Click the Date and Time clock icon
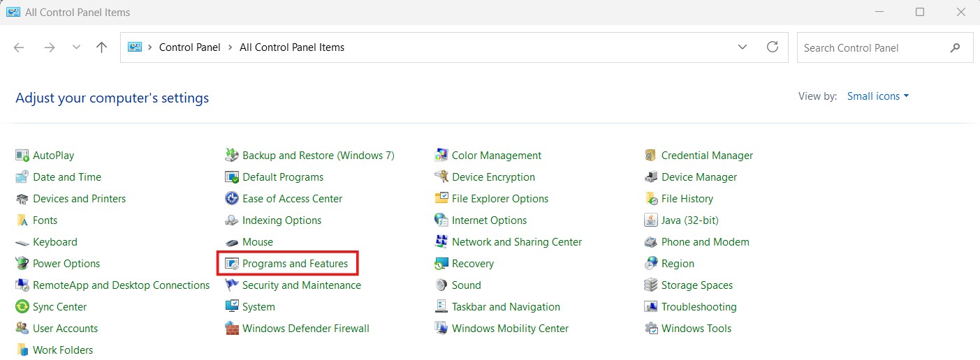The height and width of the screenshot is (360, 980). (22, 177)
